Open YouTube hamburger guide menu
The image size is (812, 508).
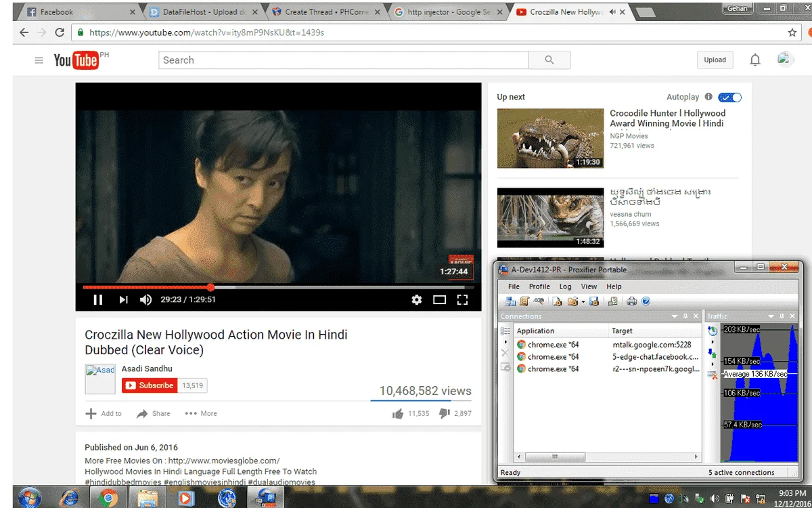click(39, 60)
